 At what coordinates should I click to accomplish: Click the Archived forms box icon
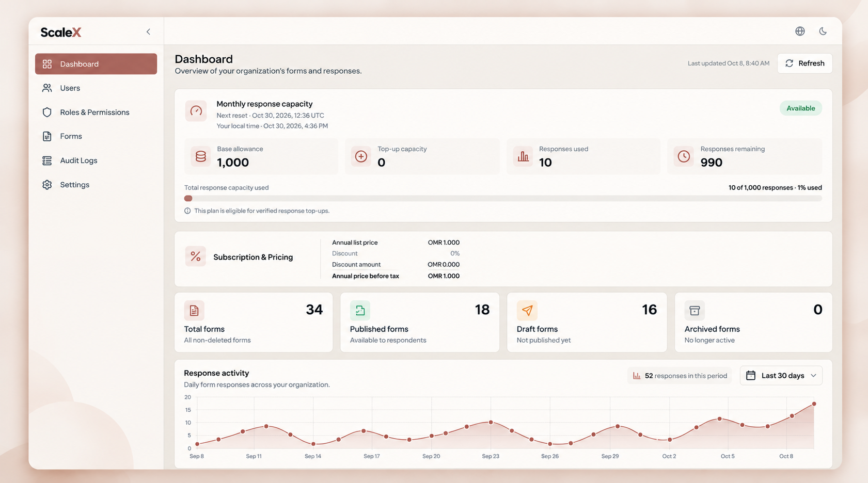pyautogui.click(x=695, y=311)
